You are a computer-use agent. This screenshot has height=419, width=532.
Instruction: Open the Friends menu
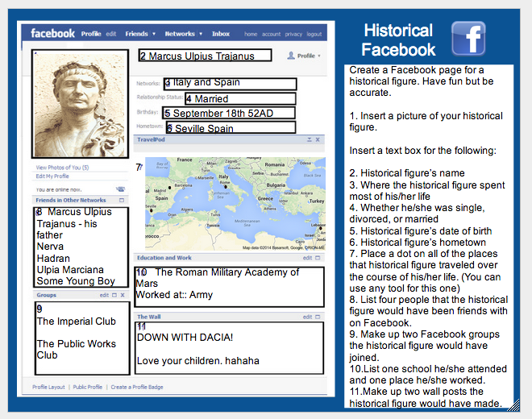point(136,34)
